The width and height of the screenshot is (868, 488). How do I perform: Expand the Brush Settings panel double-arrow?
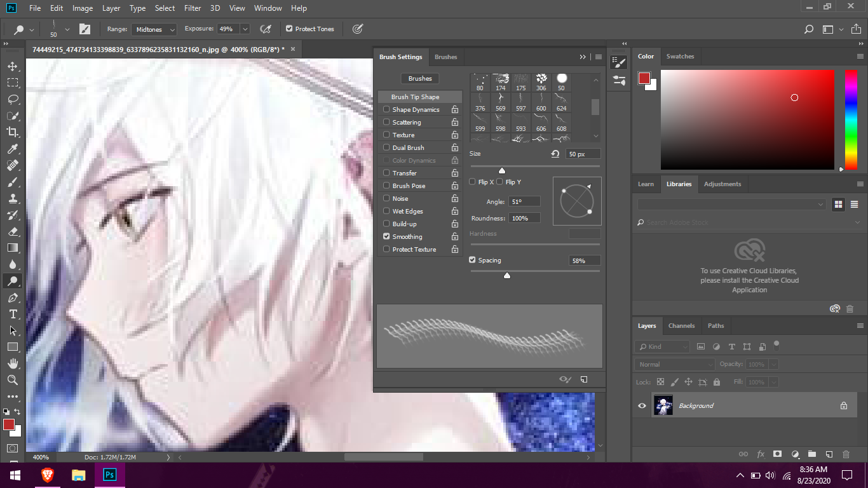click(583, 57)
